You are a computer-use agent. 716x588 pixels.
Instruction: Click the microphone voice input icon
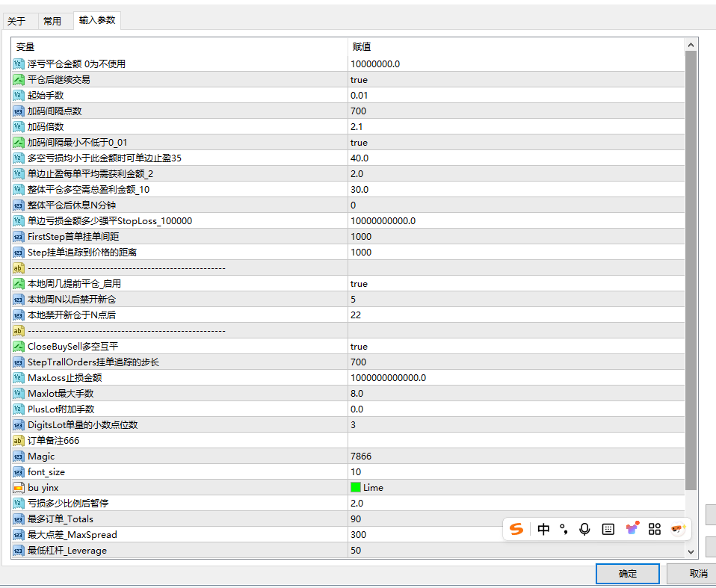(x=584, y=529)
